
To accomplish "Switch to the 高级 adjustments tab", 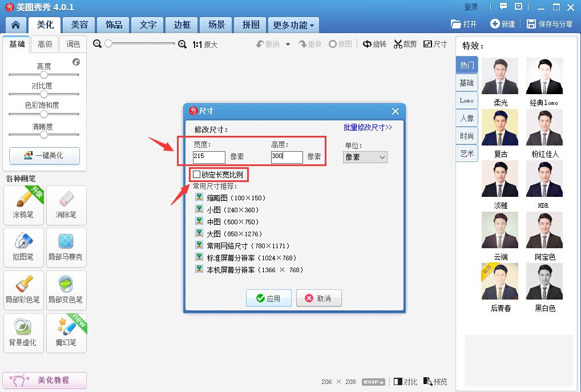I will click(45, 44).
